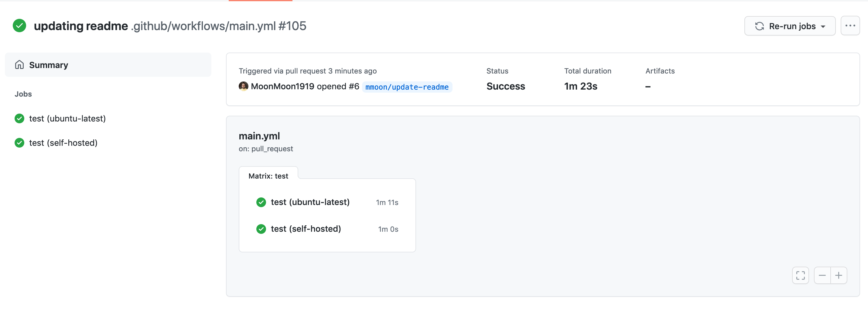This screenshot has height=311, width=868.
Task: Click the green check beside sidebar test (self-hosted)
Action: [x=19, y=142]
